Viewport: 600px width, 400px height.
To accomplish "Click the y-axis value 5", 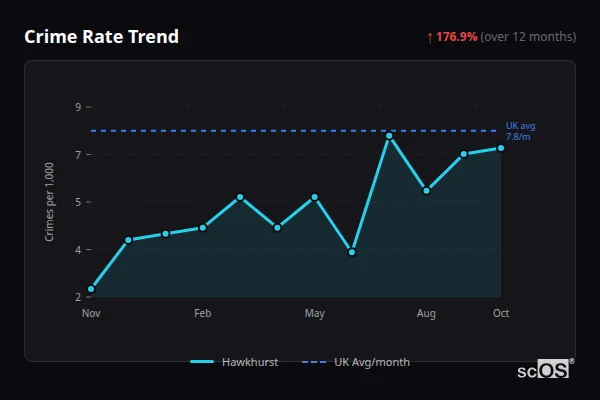I will [x=78, y=202].
